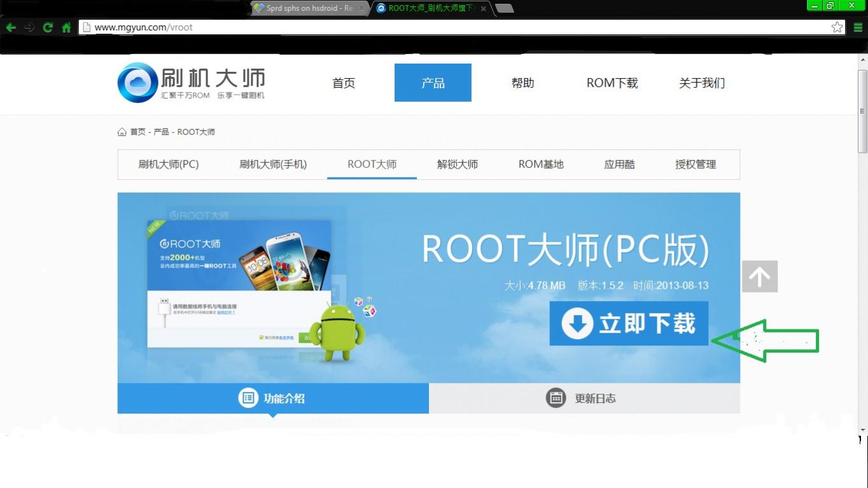Select the 应用酷 product tab
The height and width of the screenshot is (488, 868).
coord(620,164)
